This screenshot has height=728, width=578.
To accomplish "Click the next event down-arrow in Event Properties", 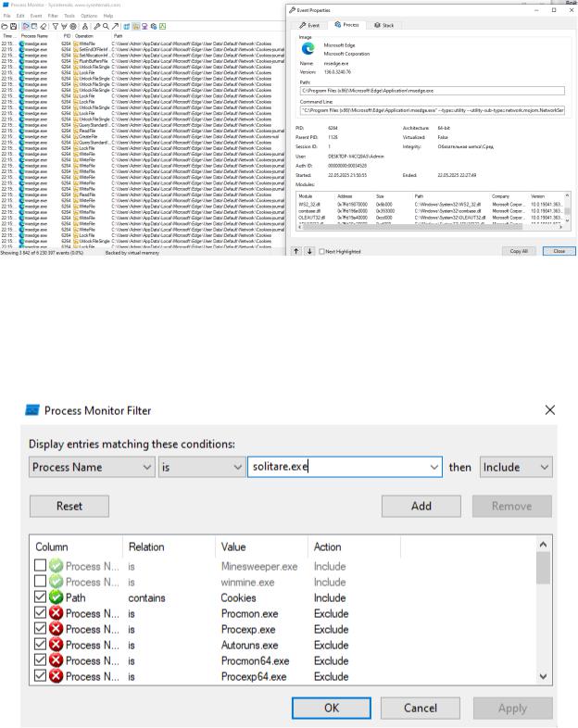I will (x=309, y=251).
